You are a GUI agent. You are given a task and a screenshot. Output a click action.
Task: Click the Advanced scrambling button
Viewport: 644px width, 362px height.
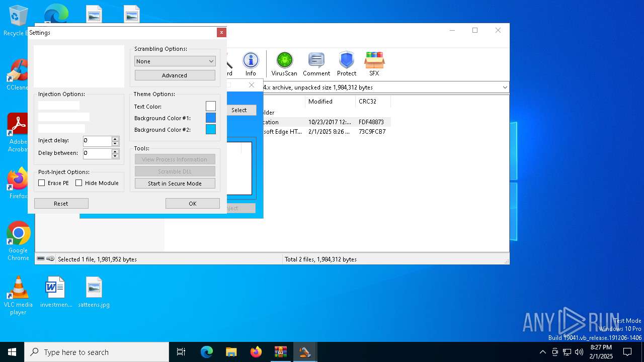175,75
